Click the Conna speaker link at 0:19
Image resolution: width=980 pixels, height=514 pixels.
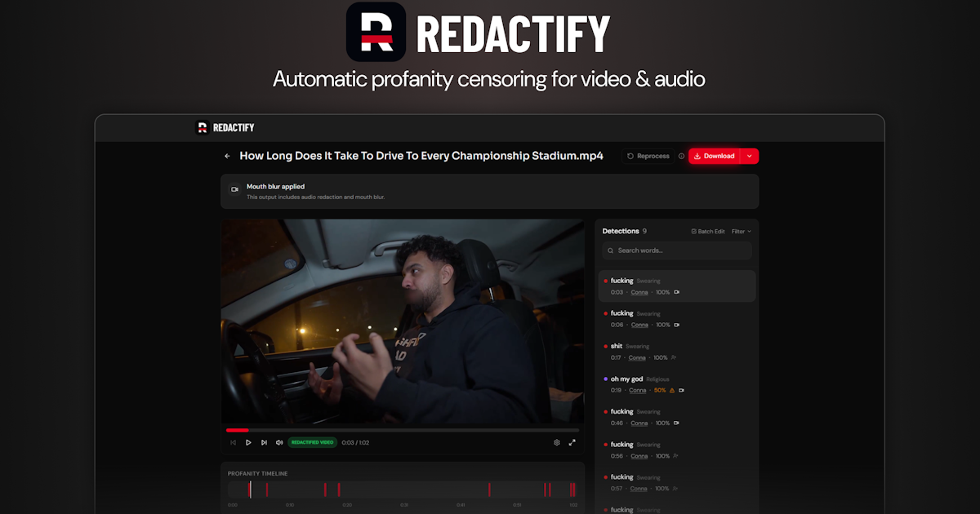tap(637, 390)
